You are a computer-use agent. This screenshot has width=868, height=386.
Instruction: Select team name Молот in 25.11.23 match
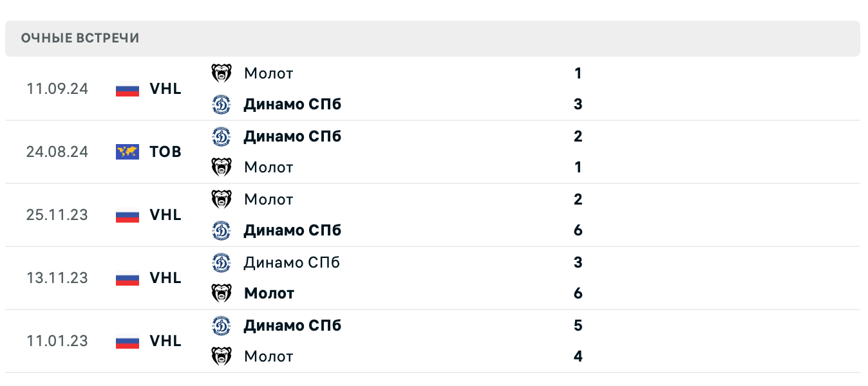(x=269, y=199)
